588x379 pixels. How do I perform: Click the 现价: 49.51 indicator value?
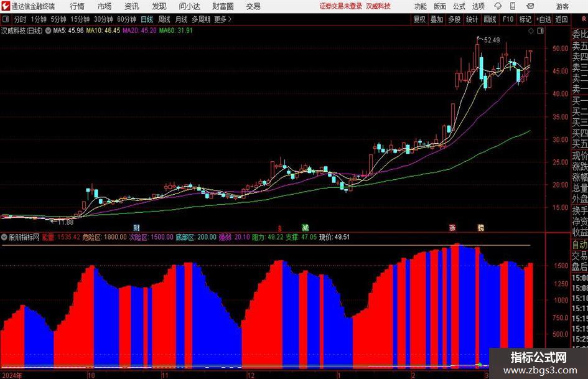(335, 237)
